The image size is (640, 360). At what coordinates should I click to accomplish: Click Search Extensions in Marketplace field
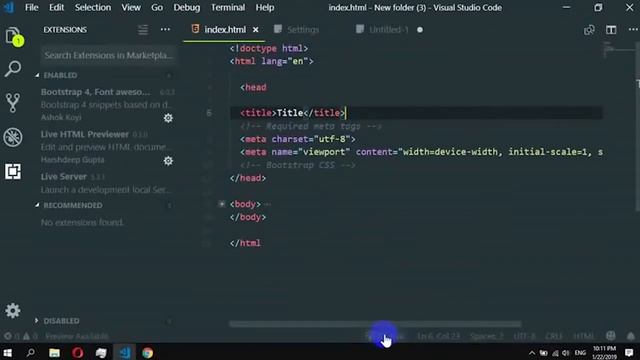click(x=108, y=55)
